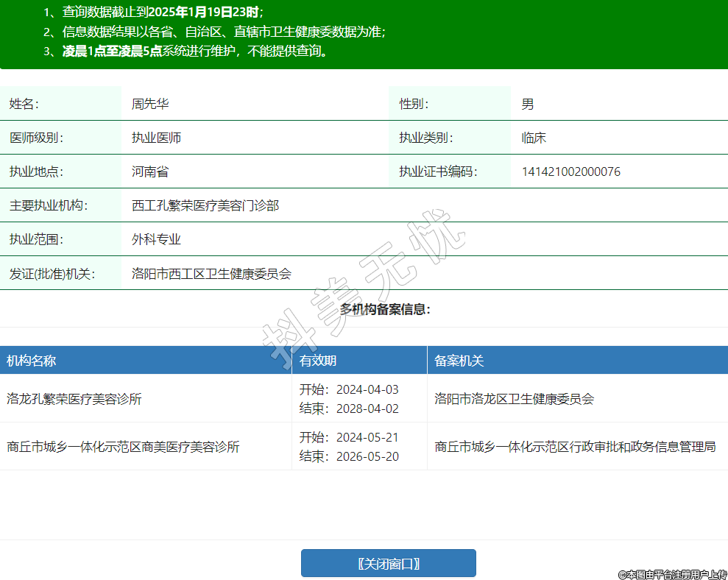Click the 洛阳市洛龙区卫生健康委员会 filing authority

point(514,399)
